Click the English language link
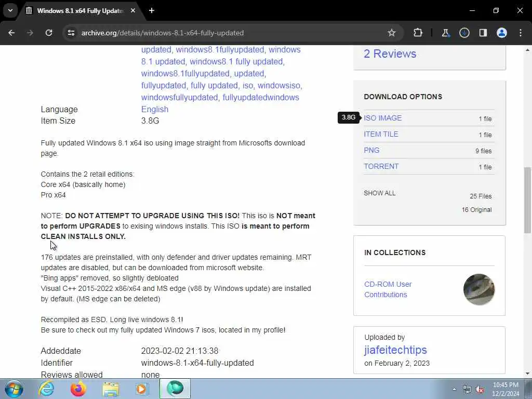The width and height of the screenshot is (532, 399). [x=155, y=109]
